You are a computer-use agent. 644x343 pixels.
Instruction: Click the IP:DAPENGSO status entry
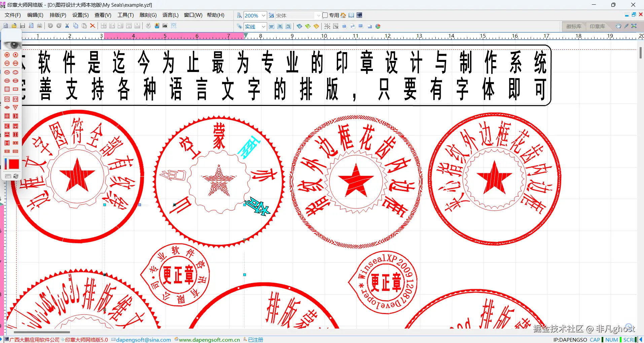[570, 340]
